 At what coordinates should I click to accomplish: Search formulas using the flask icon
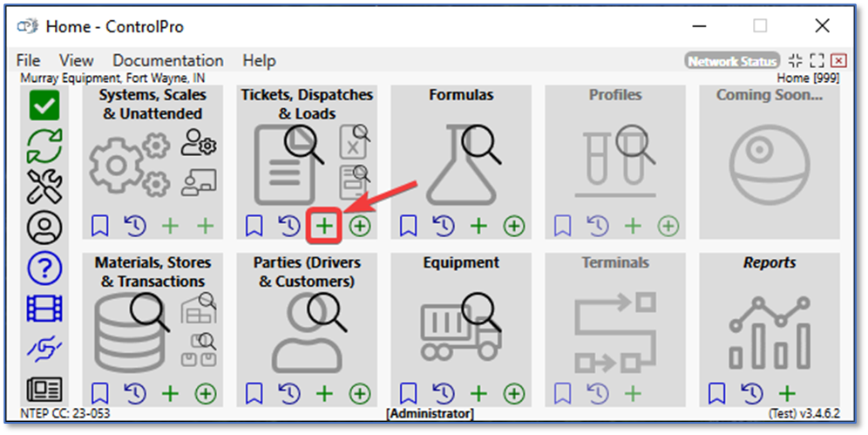click(463, 161)
